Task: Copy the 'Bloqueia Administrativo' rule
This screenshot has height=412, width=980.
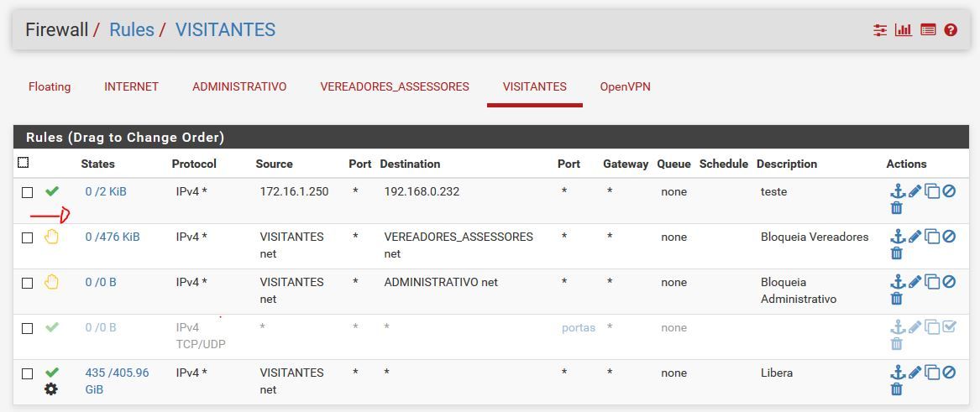Action: (932, 282)
